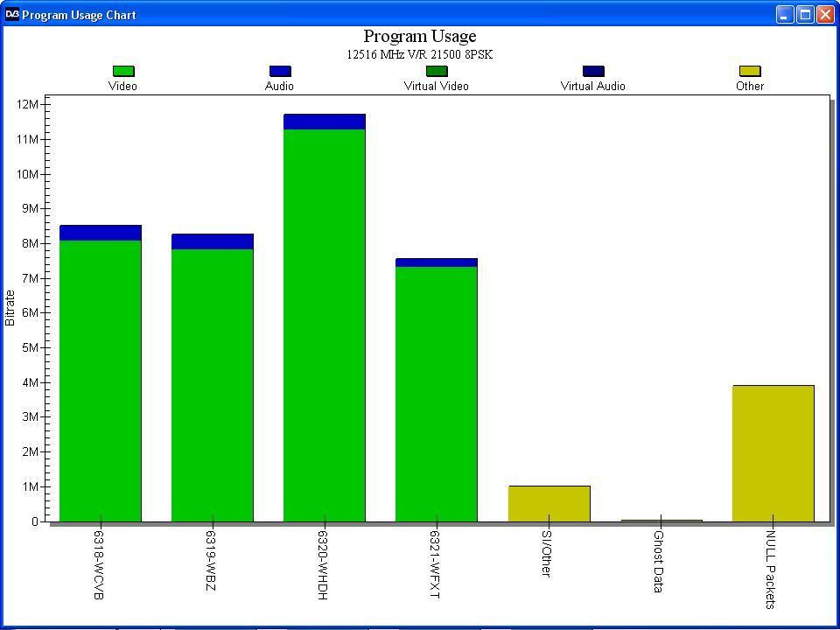Screen dimensions: 840x630
Task: Click the DVB icon in the title bar
Action: pos(11,15)
